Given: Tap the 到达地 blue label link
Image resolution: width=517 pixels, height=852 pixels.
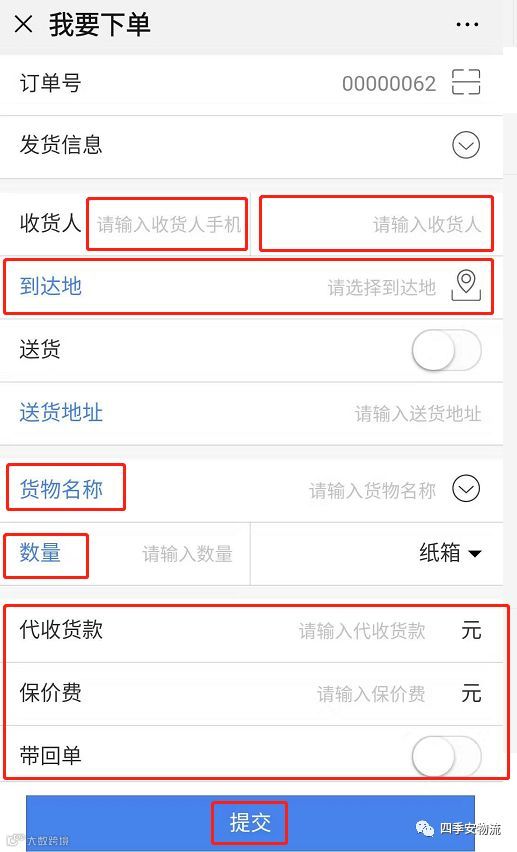Looking at the screenshot, I should (x=51, y=286).
